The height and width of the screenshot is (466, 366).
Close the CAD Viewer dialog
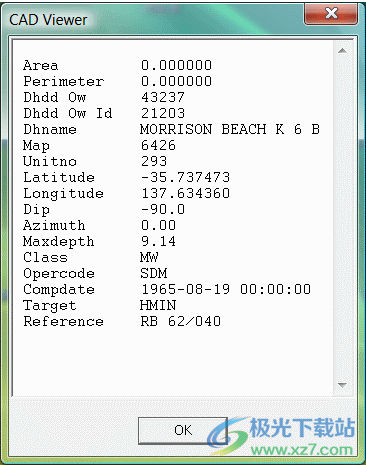[x=331, y=14]
